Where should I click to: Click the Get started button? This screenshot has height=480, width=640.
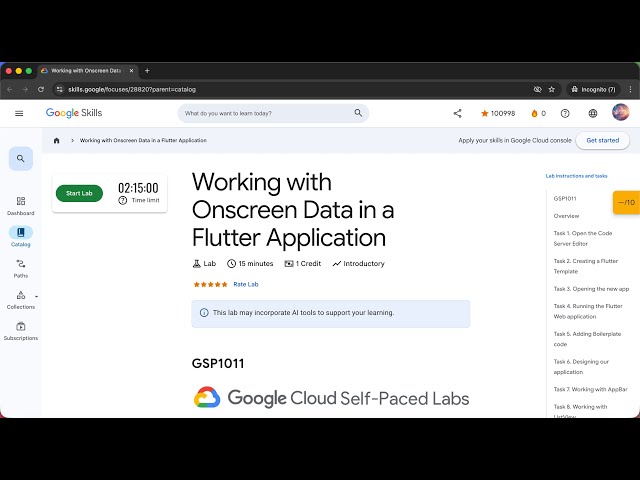click(x=602, y=140)
